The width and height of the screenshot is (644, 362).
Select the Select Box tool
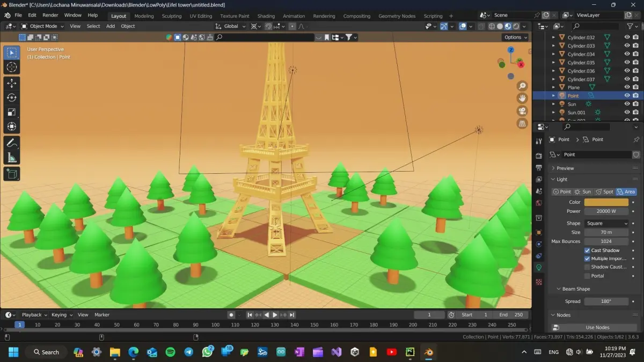click(12, 53)
